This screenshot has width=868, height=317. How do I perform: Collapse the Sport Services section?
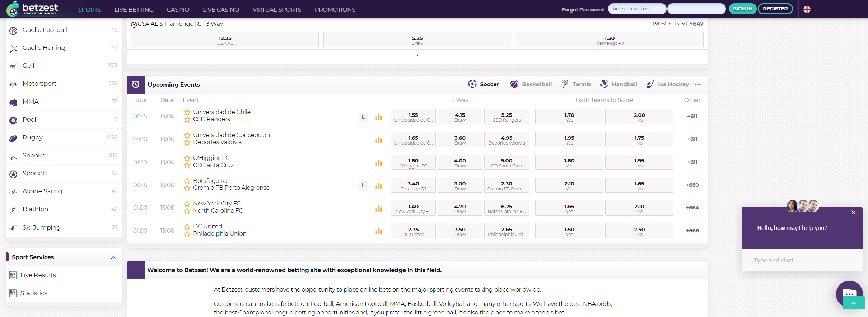point(113,257)
